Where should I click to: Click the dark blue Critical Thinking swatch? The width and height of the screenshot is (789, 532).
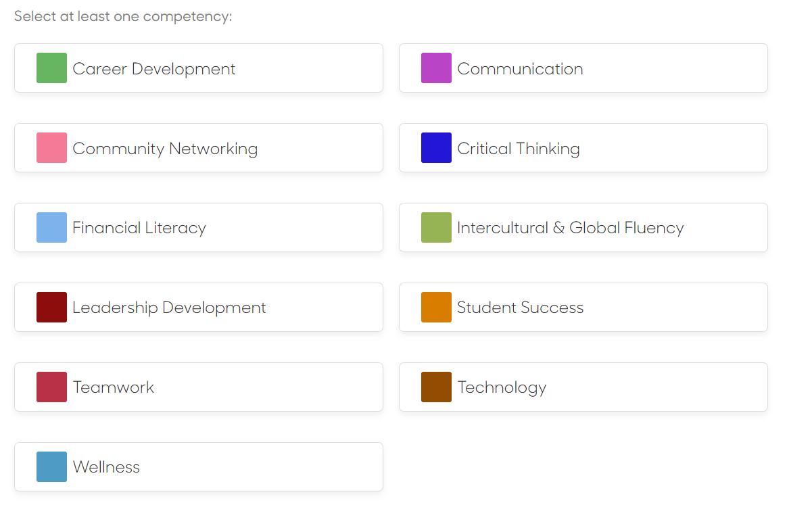pos(436,148)
